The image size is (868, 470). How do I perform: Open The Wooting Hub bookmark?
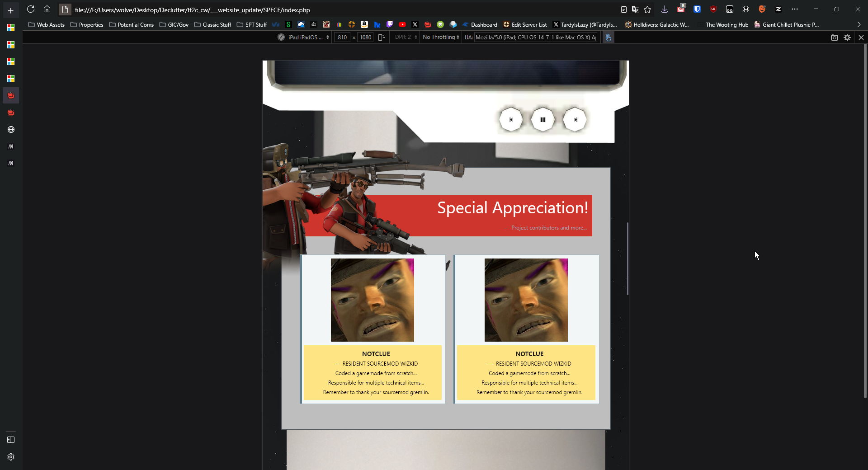pyautogui.click(x=723, y=25)
